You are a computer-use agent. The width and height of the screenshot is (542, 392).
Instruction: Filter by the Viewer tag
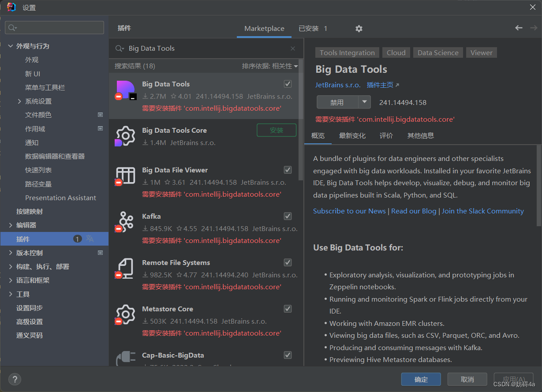point(481,53)
